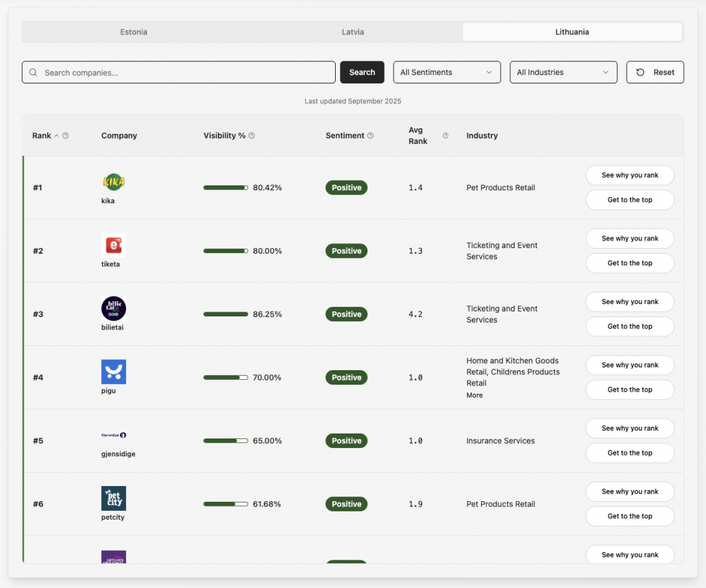
Task: Click the bilietai visibility progress bar
Action: (x=225, y=314)
